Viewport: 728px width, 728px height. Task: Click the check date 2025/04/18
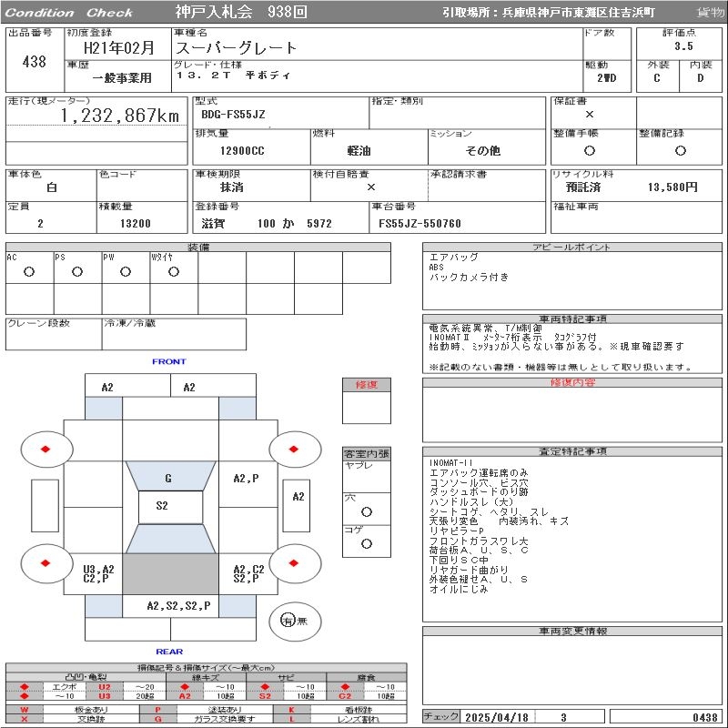[497, 717]
